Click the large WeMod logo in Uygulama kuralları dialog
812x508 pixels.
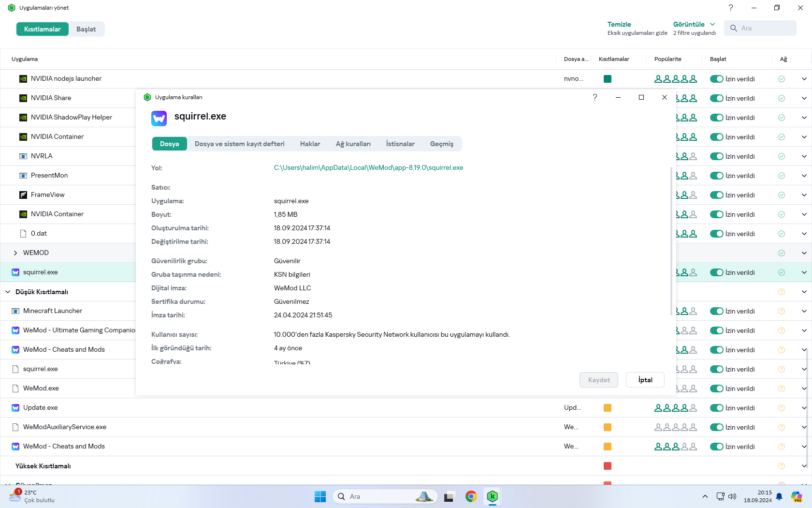(x=159, y=119)
